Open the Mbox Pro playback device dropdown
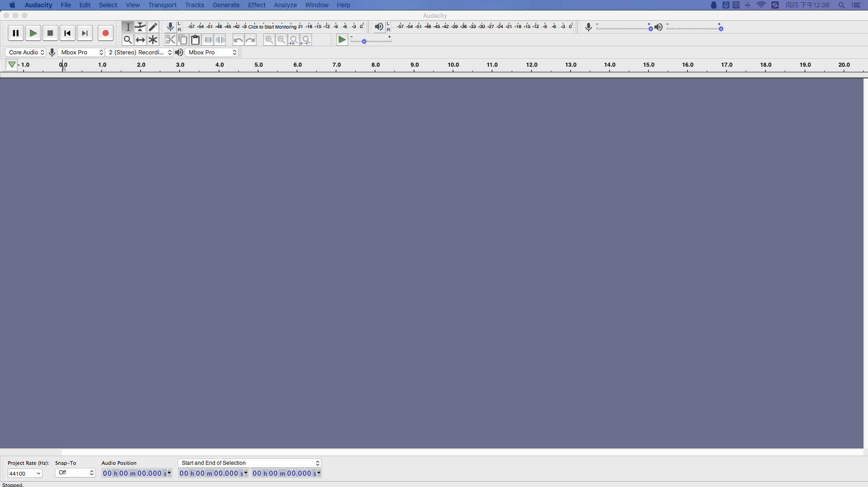The image size is (868, 487). click(212, 53)
